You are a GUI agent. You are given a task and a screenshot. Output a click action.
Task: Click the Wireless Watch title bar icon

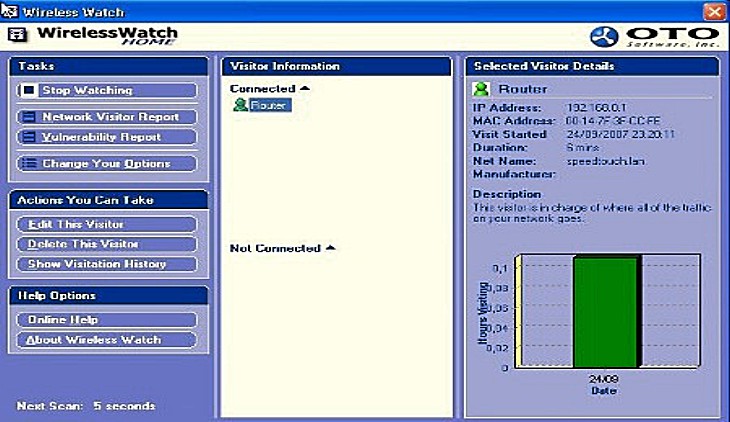coord(9,11)
